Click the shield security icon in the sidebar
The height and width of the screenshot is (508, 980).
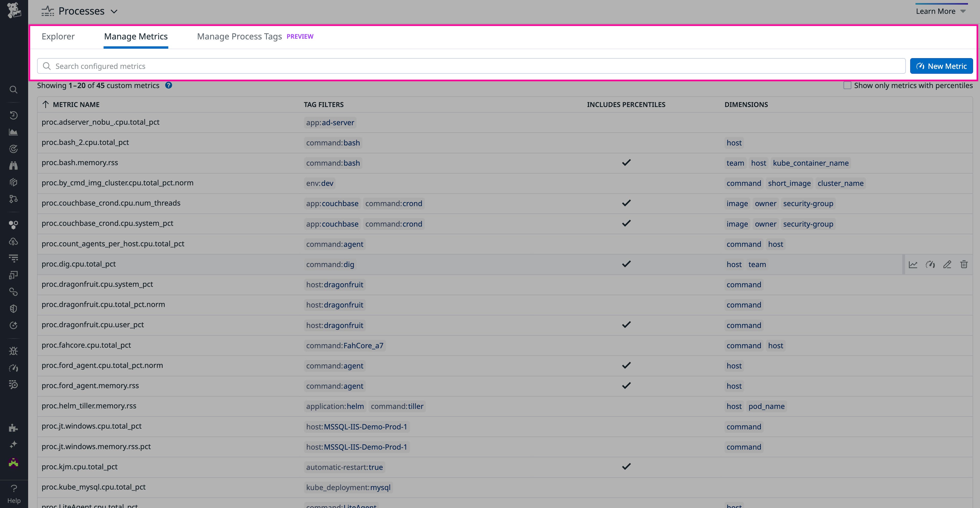(x=14, y=308)
